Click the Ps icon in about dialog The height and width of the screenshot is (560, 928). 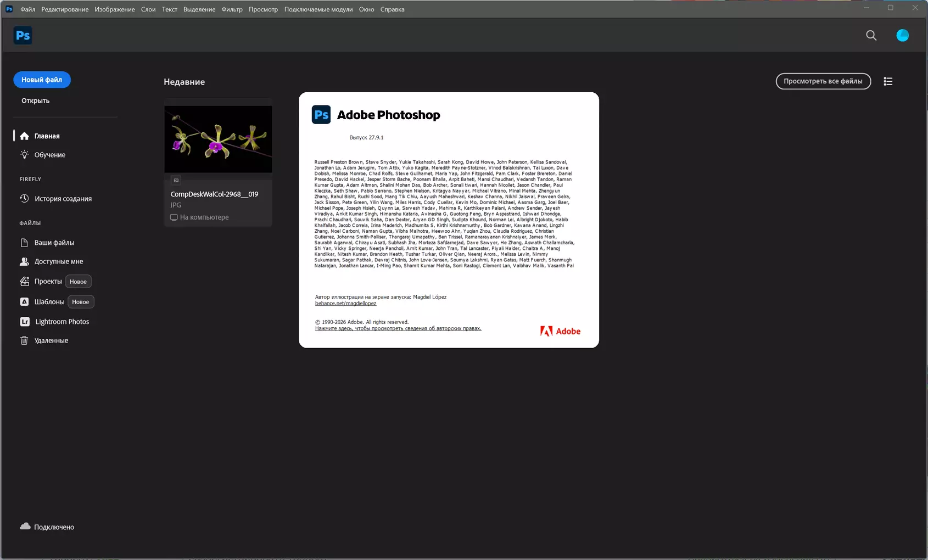coord(321,115)
